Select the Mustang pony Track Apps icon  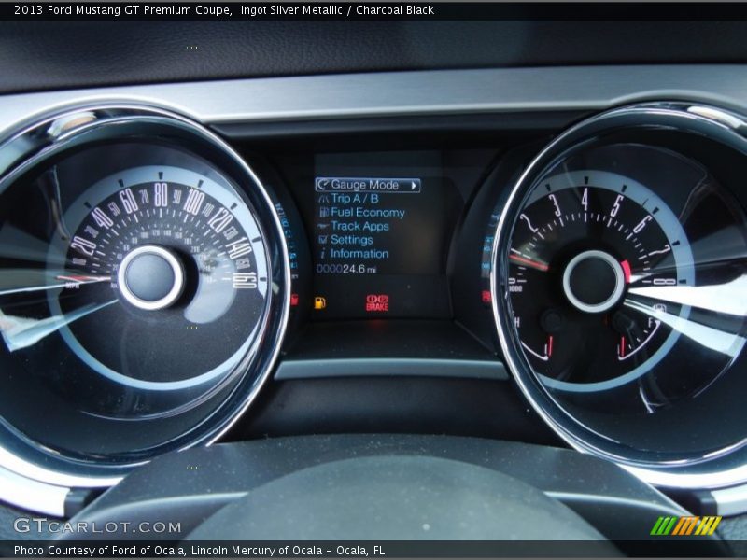[x=322, y=226]
